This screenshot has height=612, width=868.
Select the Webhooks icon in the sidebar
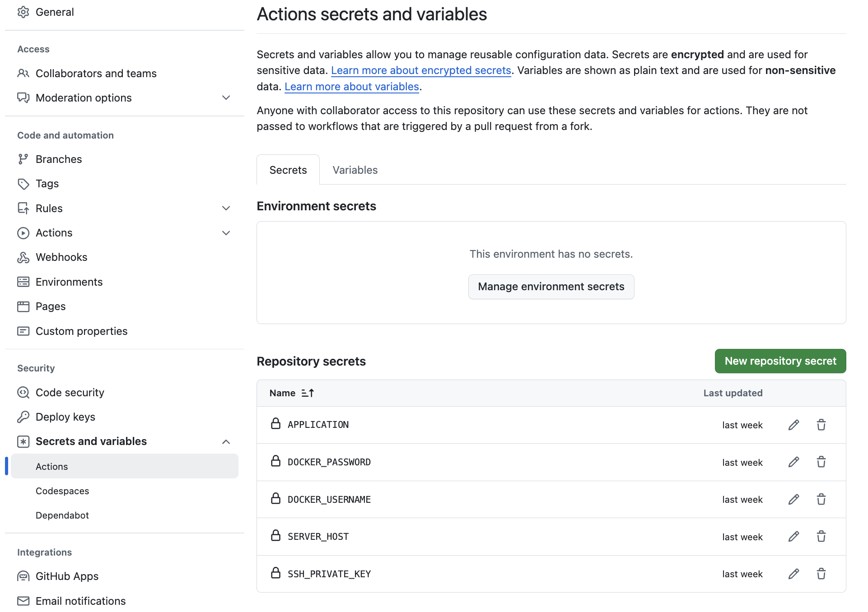tap(23, 257)
